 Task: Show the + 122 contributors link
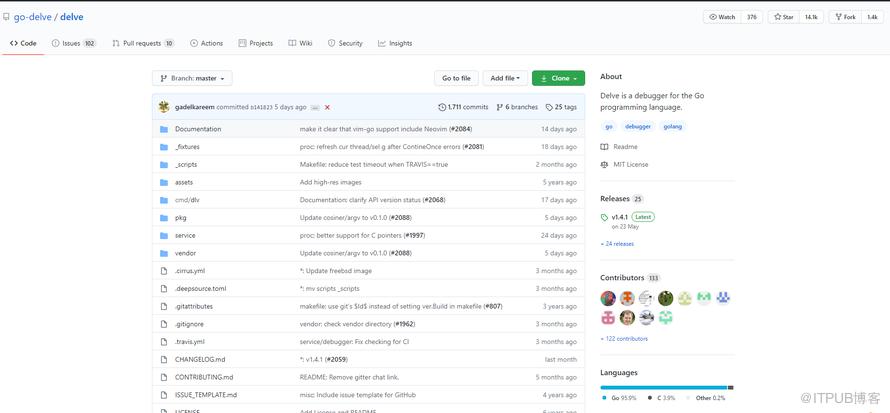click(x=624, y=339)
